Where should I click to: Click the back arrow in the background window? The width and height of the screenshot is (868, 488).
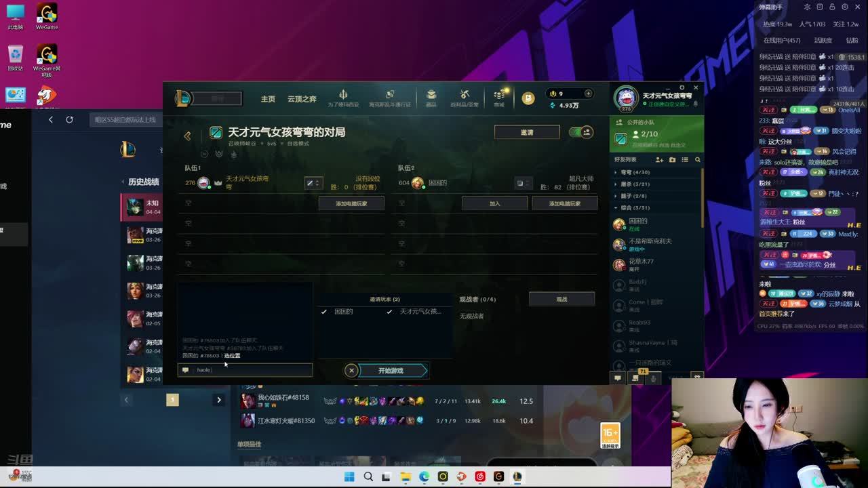pyautogui.click(x=50, y=119)
